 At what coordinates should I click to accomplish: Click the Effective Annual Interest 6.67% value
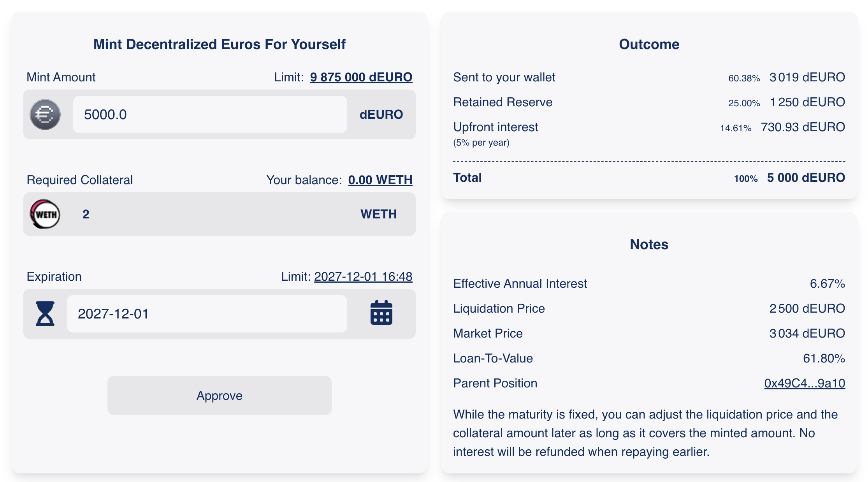[x=827, y=283]
